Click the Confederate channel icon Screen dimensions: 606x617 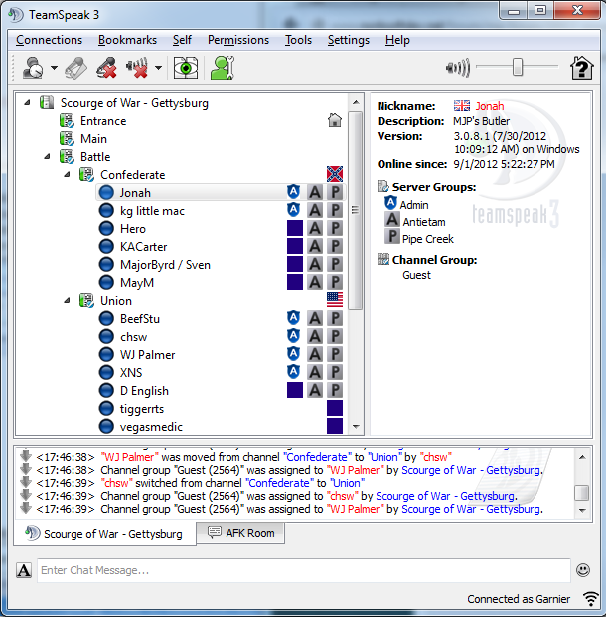coord(87,174)
